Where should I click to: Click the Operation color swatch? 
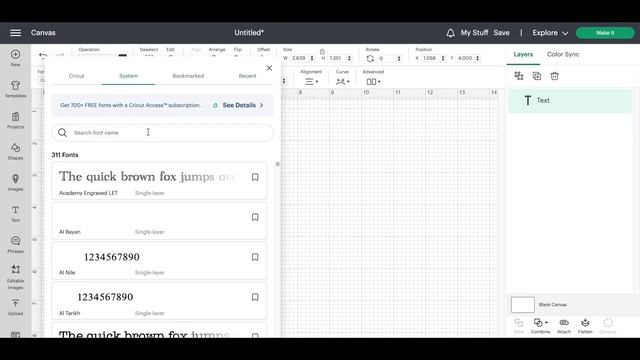122,56
